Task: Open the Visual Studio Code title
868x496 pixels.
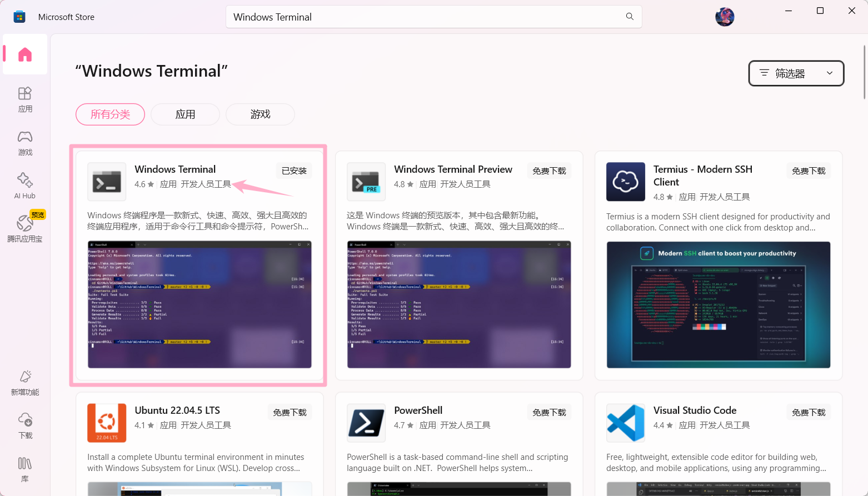Action: tap(695, 410)
